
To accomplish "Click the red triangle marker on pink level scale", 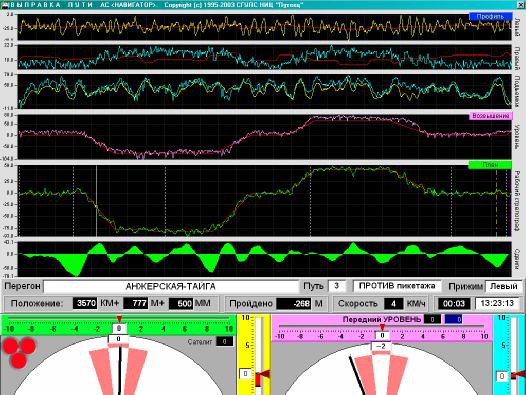I will click(x=382, y=327).
